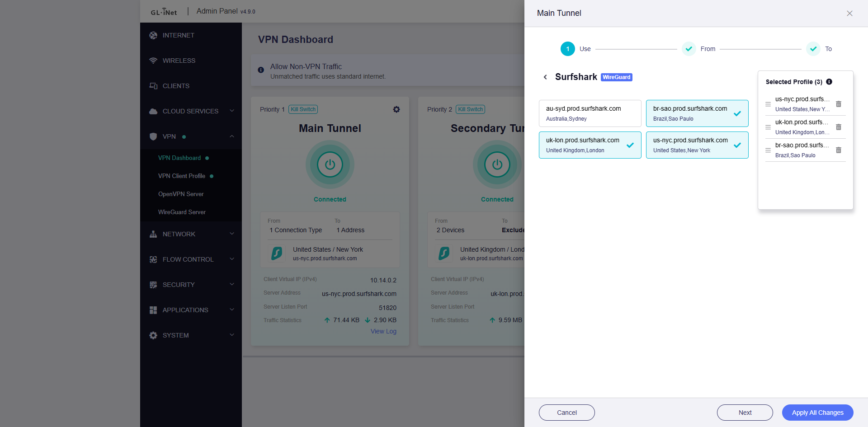Expand NETWORK sidebar menu
Viewport: 868px width, 427px height.
[191, 234]
